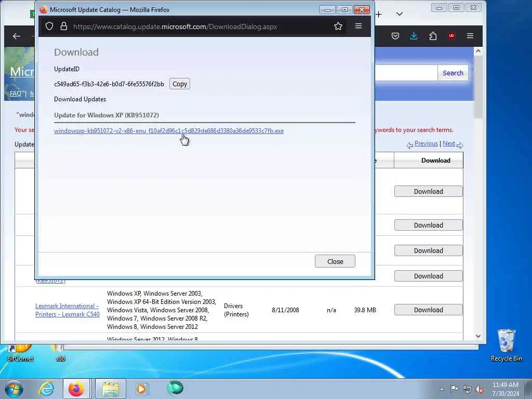The image size is (532, 399).
Task: Open Windows Media Player from taskbar
Action: pyautogui.click(x=141, y=389)
